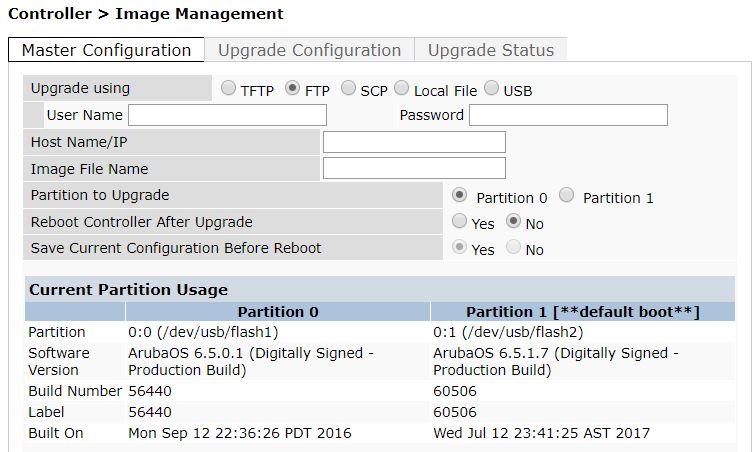Viewport: 754px width, 452px height.
Task: Disable Save Current Configuration Before Reboot
Action: click(x=514, y=247)
